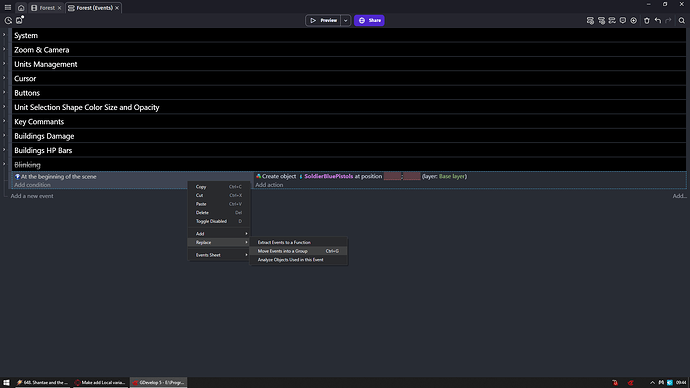Viewport: 690px width, 388px height.
Task: Go to the Home tab icon
Action: [21, 8]
